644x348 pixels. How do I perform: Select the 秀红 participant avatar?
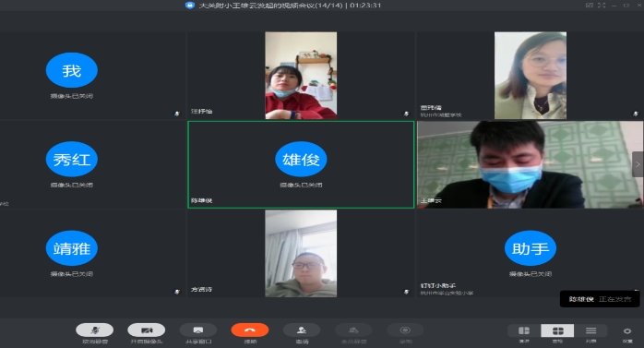point(71,159)
